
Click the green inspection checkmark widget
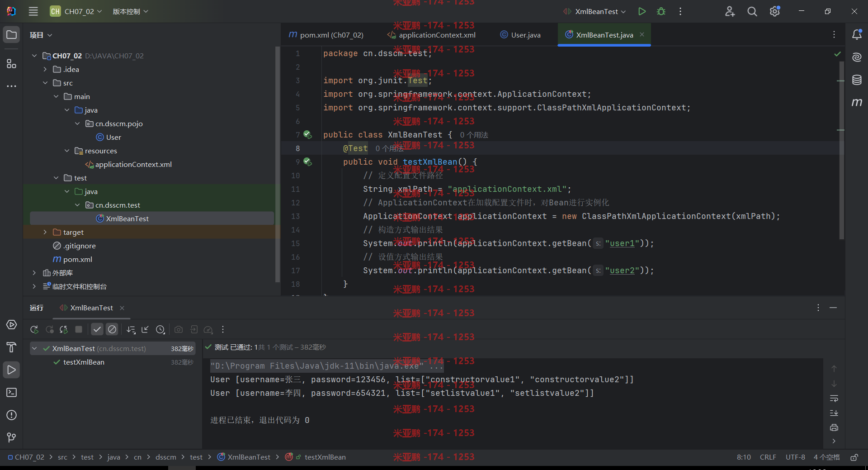[837, 54]
